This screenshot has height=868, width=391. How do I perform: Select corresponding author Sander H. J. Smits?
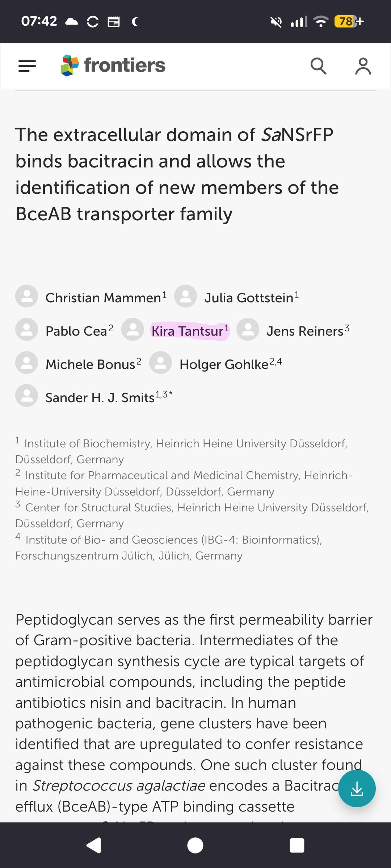tap(100, 398)
